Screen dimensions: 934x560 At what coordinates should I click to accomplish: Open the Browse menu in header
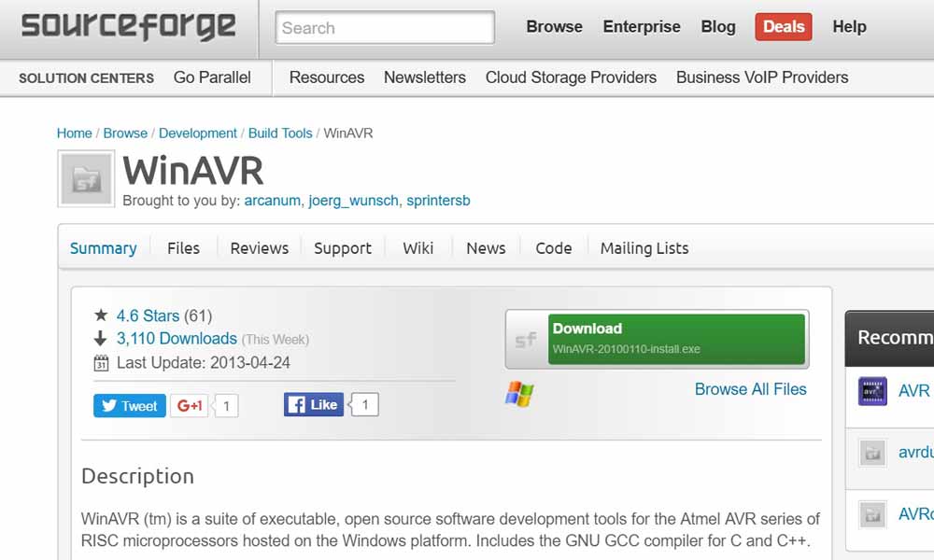tap(554, 27)
